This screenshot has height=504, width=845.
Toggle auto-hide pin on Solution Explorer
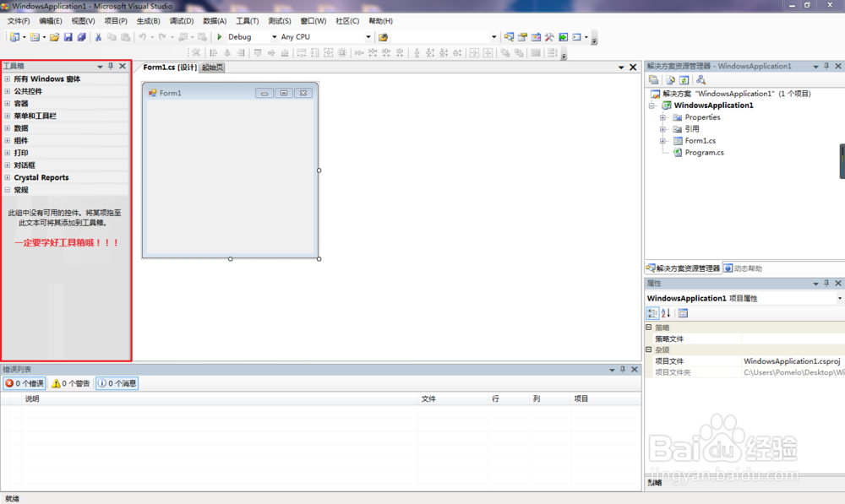coord(826,66)
